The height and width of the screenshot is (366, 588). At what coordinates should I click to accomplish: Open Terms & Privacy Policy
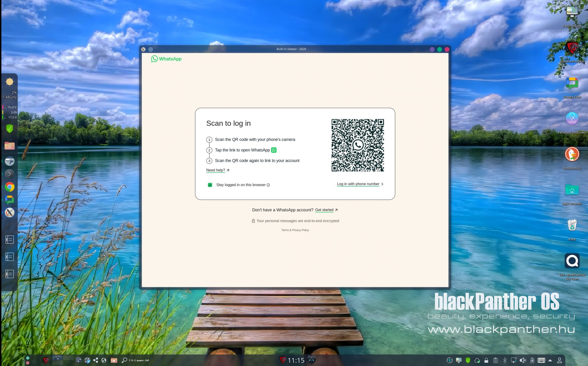pyautogui.click(x=295, y=230)
